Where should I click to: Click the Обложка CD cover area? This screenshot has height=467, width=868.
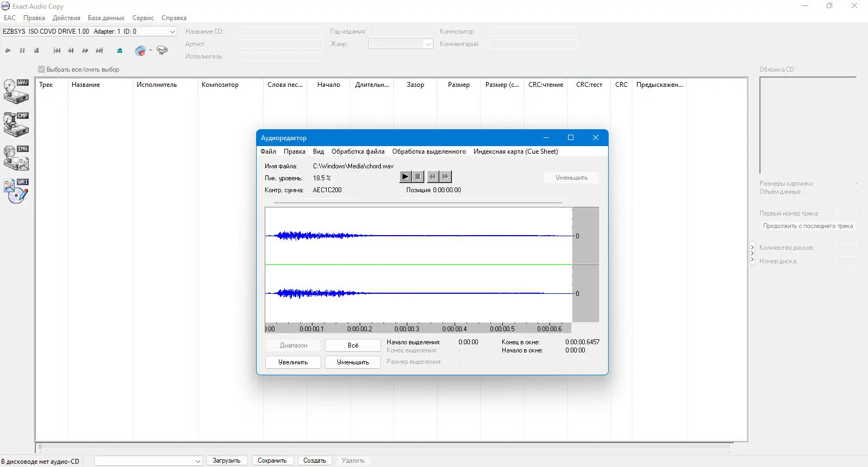(x=808, y=125)
